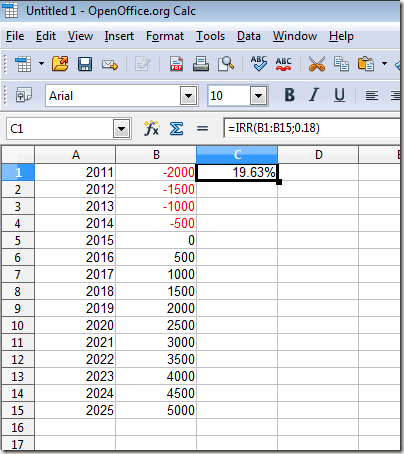Select cell containing -1500
This screenshot has height=454, width=404.
156,189
